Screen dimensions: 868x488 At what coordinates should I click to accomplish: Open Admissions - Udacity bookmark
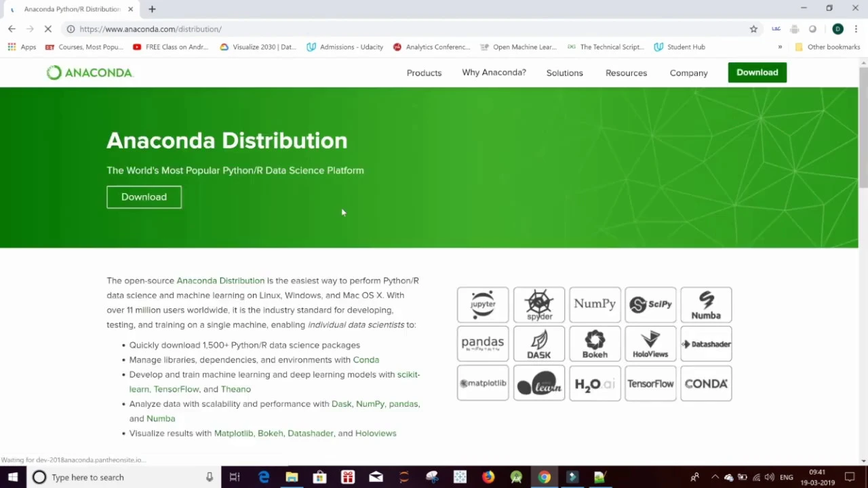[x=344, y=47]
